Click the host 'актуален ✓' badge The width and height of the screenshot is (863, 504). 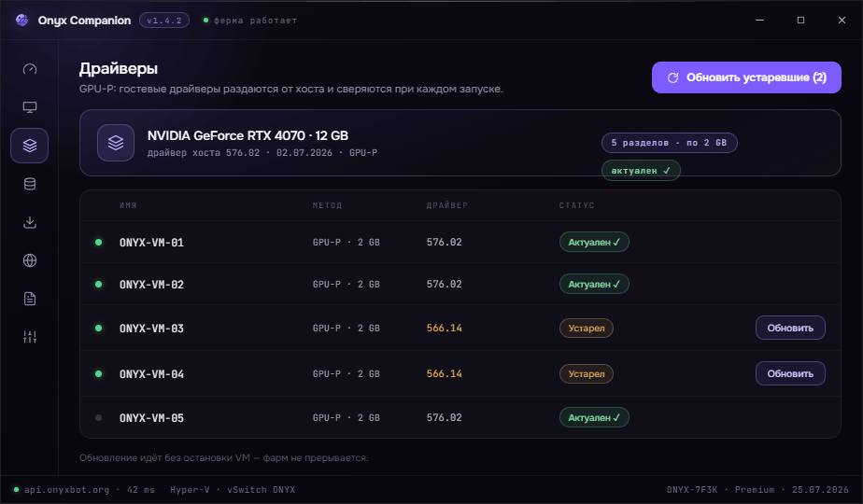[x=641, y=171]
